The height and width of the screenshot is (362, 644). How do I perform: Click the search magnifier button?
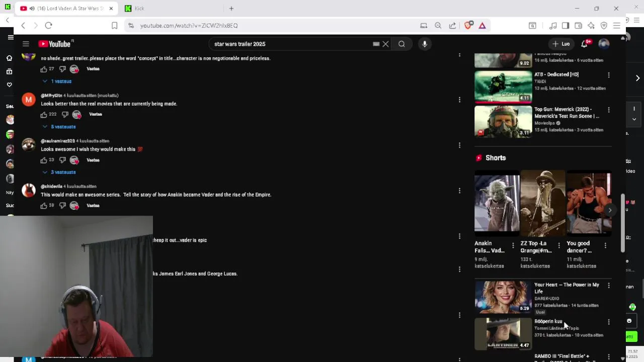coord(401,44)
